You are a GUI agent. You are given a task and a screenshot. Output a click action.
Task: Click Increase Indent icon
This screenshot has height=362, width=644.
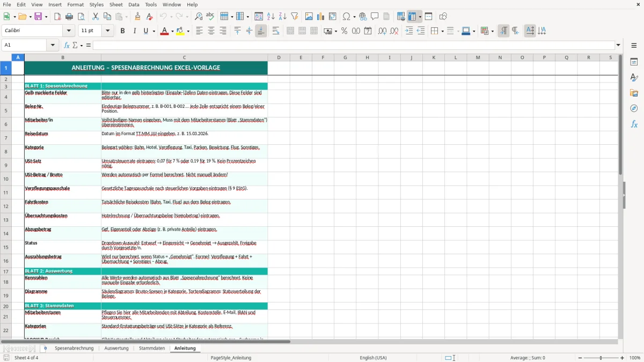[409, 31]
